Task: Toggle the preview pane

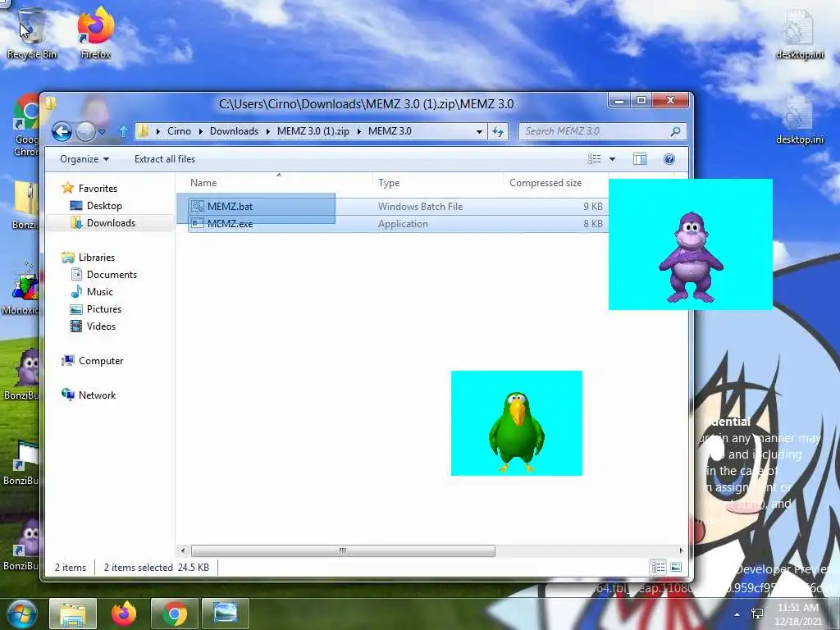Action: point(640,159)
